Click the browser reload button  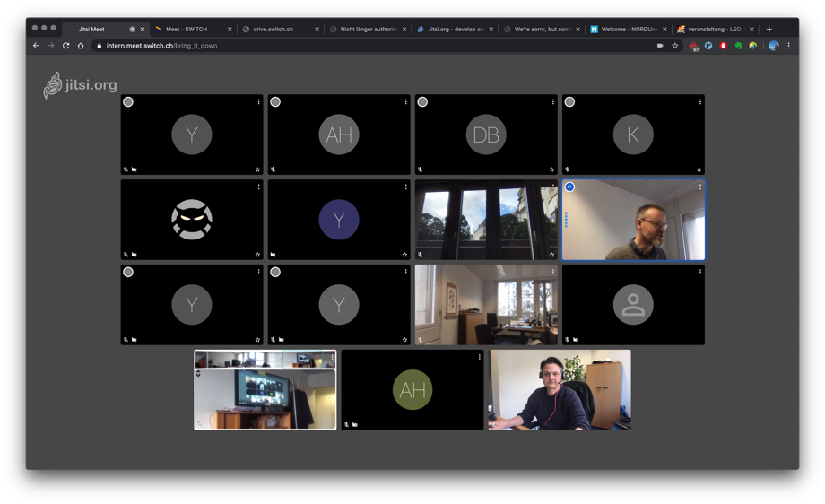65,46
